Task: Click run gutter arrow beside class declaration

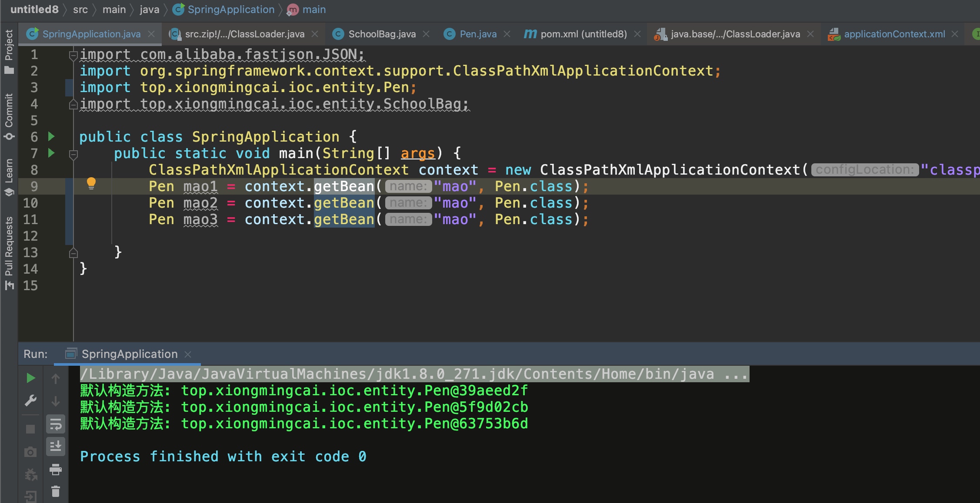Action: coord(51,136)
